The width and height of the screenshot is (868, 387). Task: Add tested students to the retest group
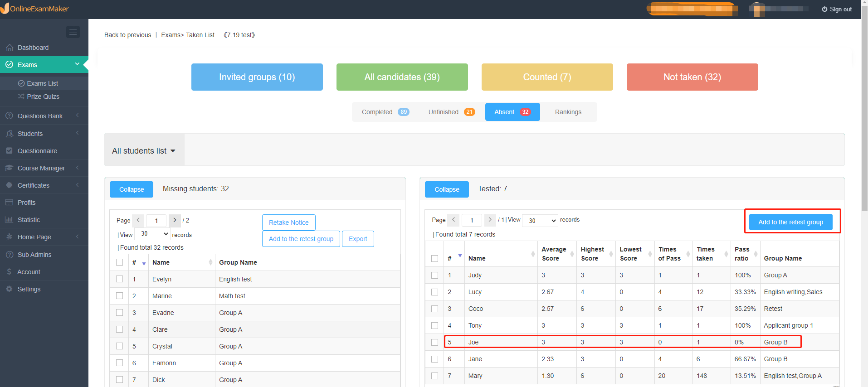(791, 222)
